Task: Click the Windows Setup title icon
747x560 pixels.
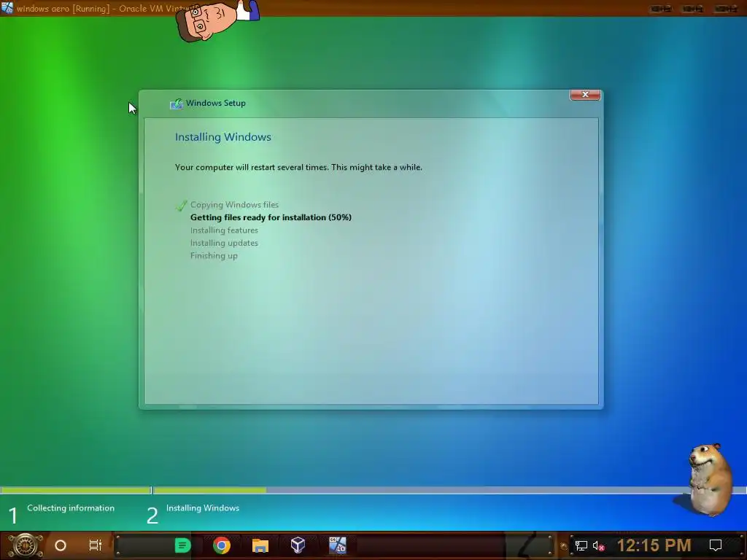Action: click(177, 104)
